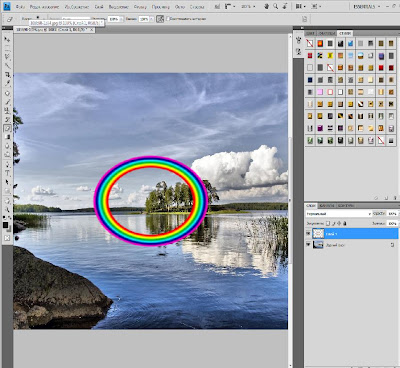The height and width of the screenshot is (368, 400).
Task: Toggle lock image pixels in Layers panel
Action: [333, 223]
